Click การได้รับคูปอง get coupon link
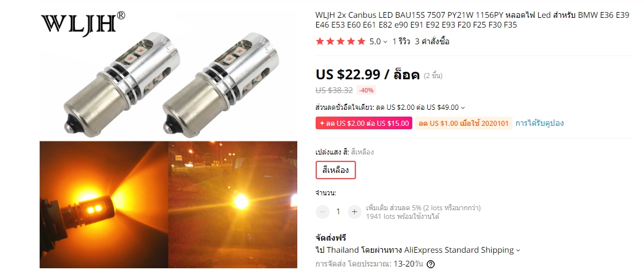 540,123
